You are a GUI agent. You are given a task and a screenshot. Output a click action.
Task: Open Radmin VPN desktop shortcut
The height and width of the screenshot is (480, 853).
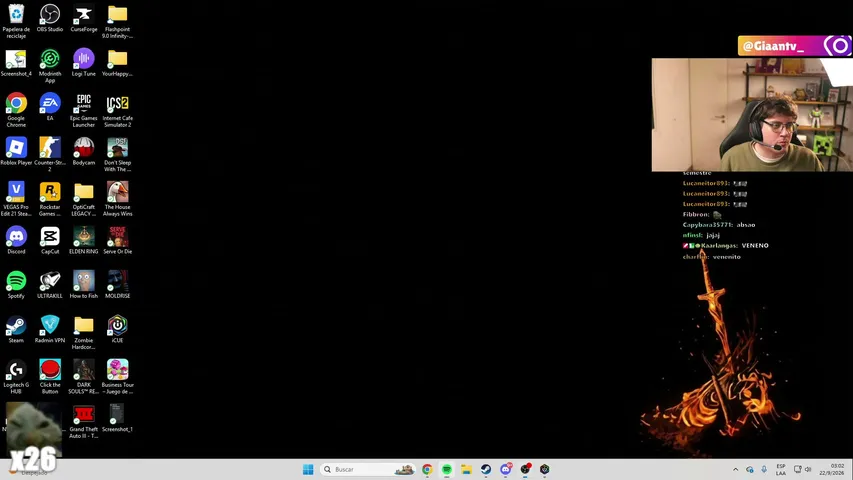click(50, 329)
